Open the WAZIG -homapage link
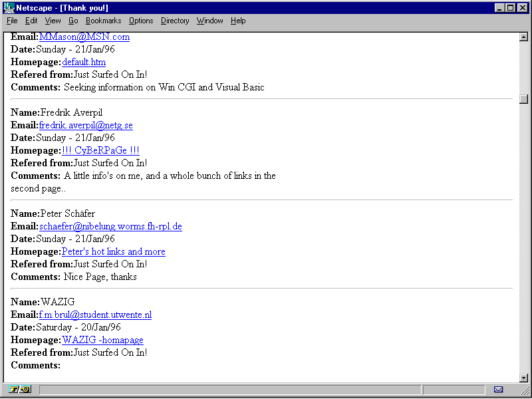This screenshot has width=532, height=399. point(102,340)
